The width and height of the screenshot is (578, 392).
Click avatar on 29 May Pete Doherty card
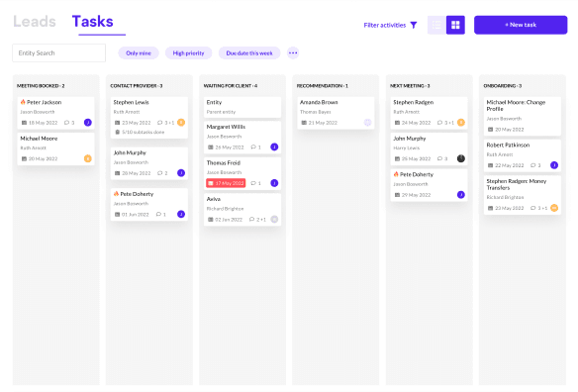tap(461, 195)
